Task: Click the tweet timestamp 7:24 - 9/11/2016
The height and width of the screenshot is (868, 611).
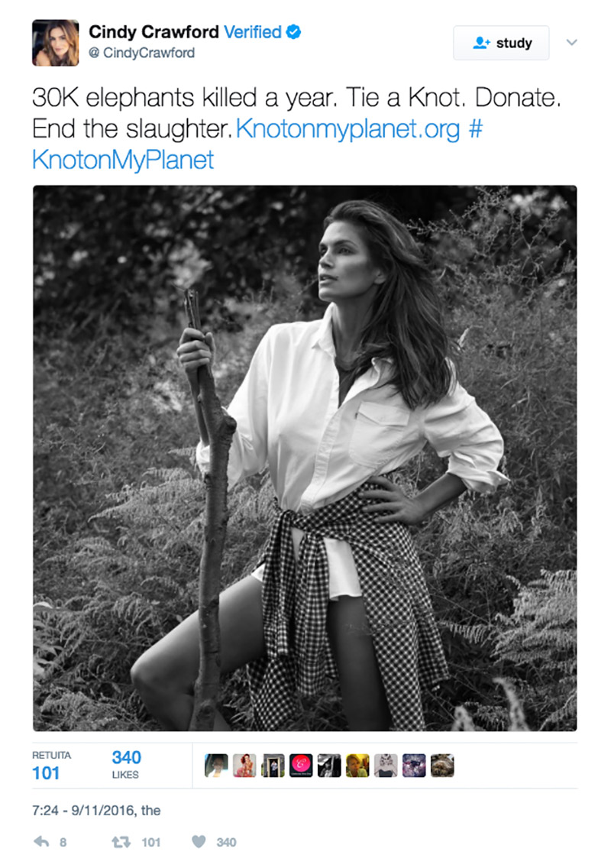Action: tap(95, 811)
